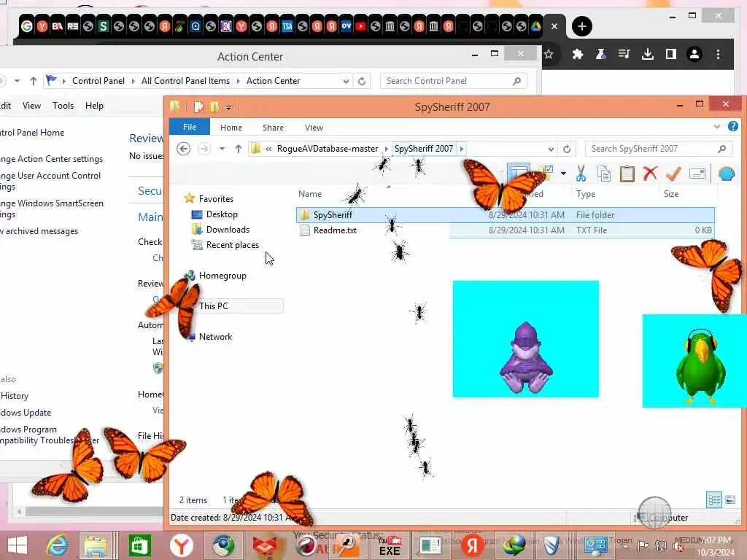
Task: Open Windows Start button
Action: (x=18, y=545)
